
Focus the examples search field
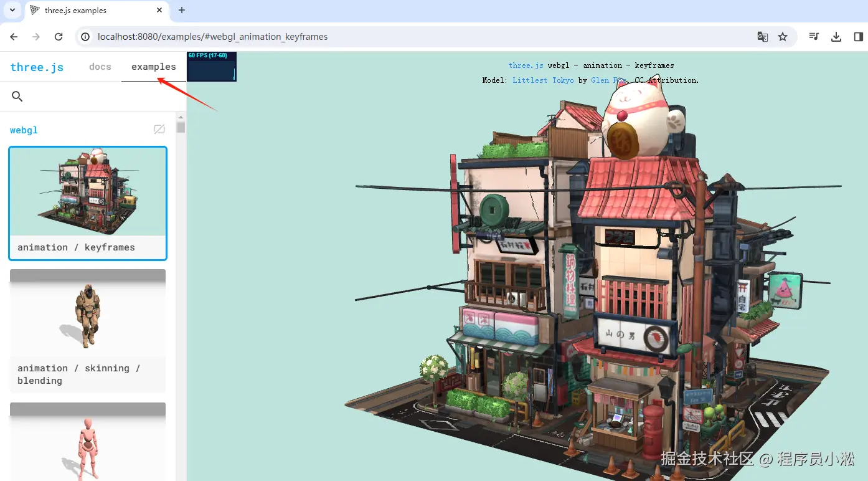tap(93, 96)
